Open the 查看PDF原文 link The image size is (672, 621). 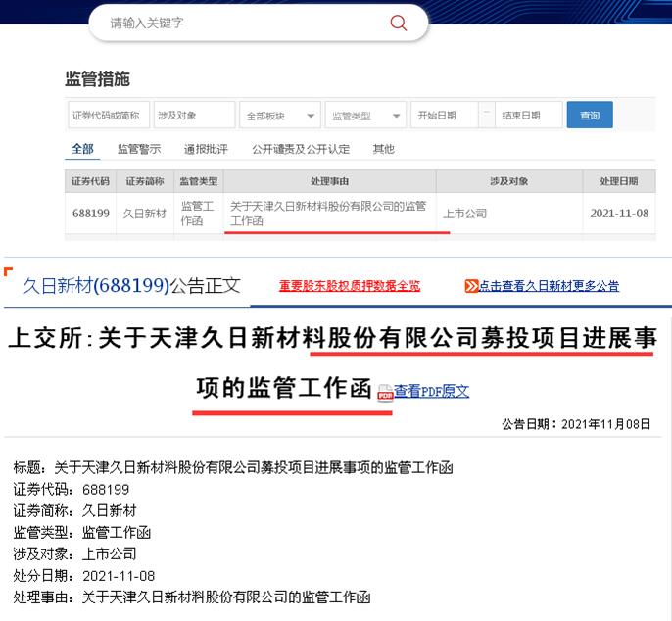point(432,391)
